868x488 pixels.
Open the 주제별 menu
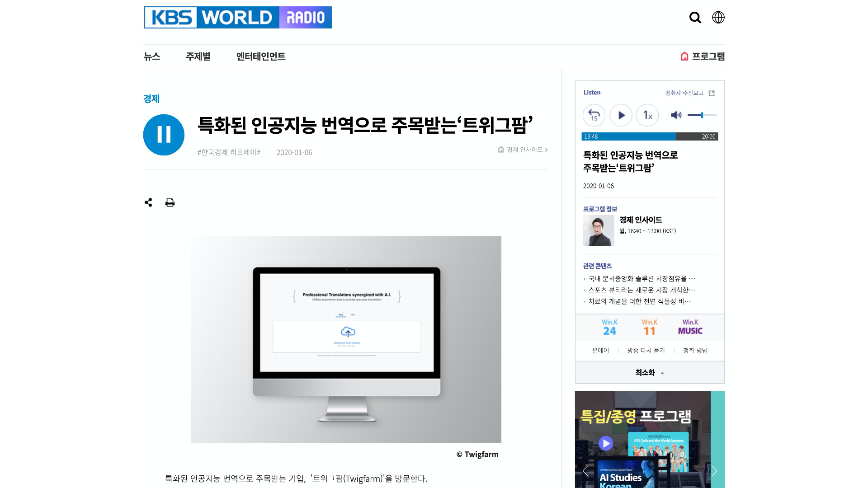198,56
